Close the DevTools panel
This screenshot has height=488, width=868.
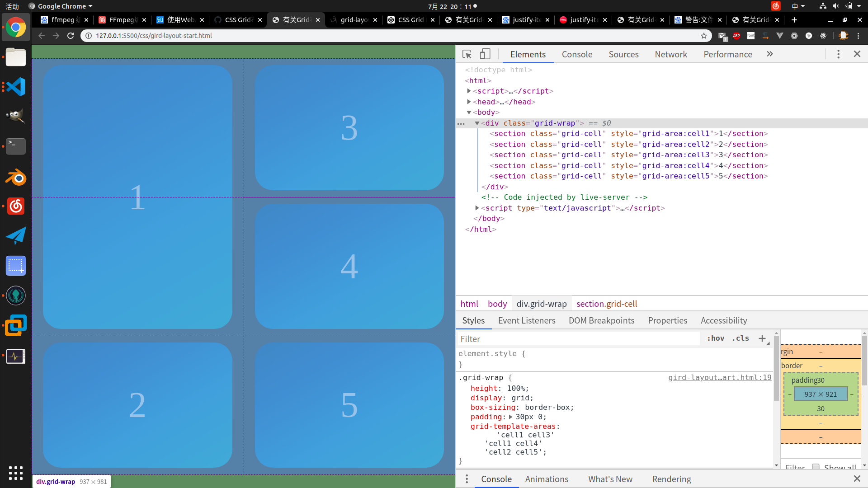[x=857, y=54]
